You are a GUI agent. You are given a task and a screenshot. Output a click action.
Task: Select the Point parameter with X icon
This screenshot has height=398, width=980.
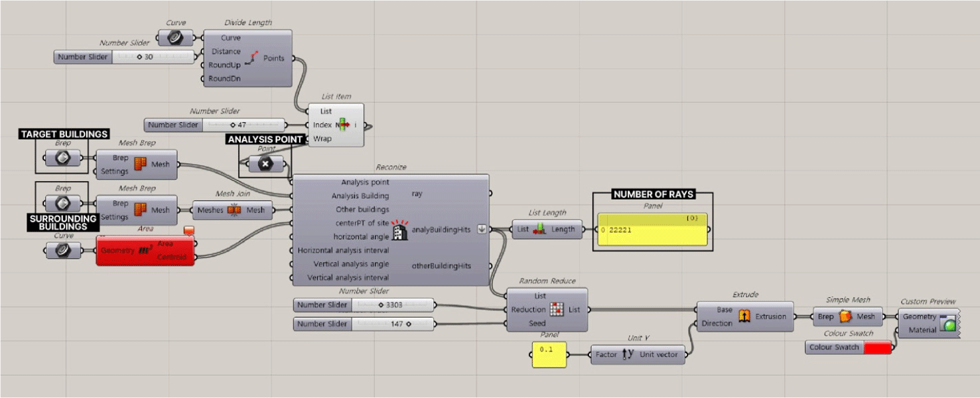coord(265,164)
